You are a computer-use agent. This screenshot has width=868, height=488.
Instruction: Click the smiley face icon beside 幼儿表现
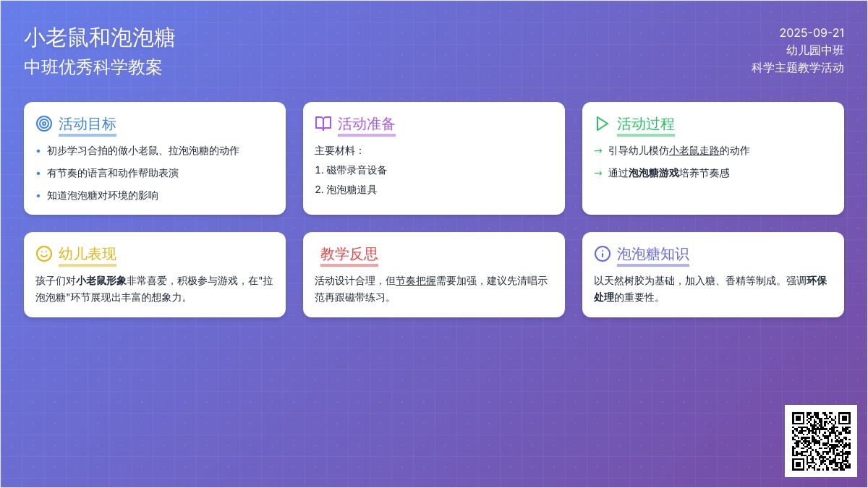44,254
